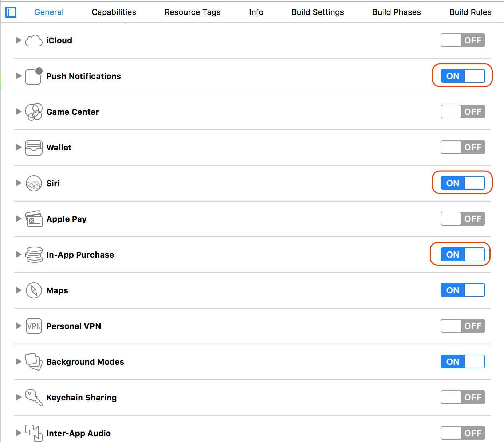The height and width of the screenshot is (442, 504).
Task: Click the Inter-App Audio label
Action: (x=78, y=433)
